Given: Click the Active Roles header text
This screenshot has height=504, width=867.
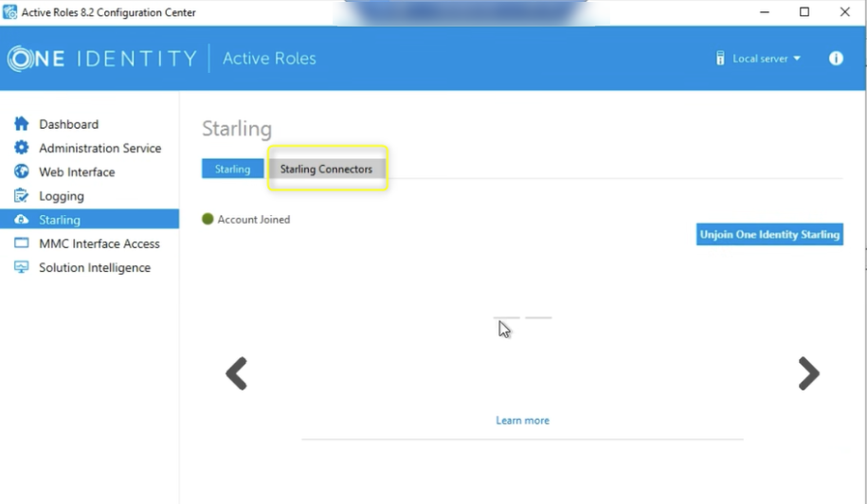Looking at the screenshot, I should pos(269,58).
